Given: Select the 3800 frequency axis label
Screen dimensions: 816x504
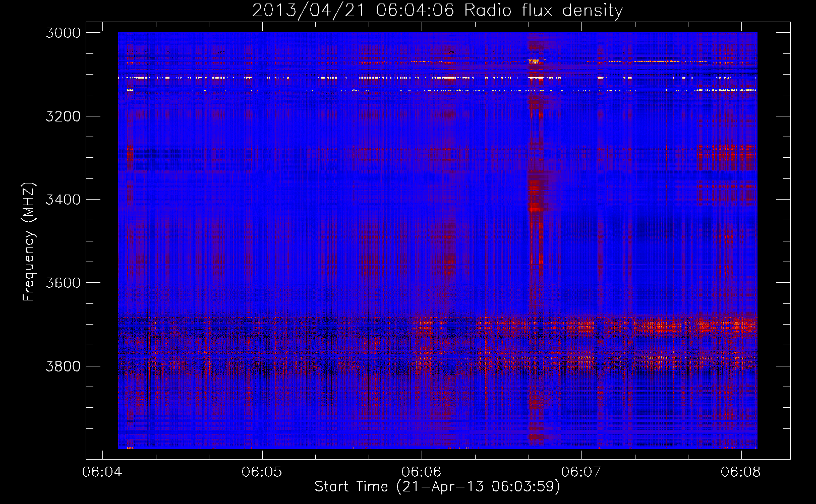Looking at the screenshot, I should tap(63, 366).
